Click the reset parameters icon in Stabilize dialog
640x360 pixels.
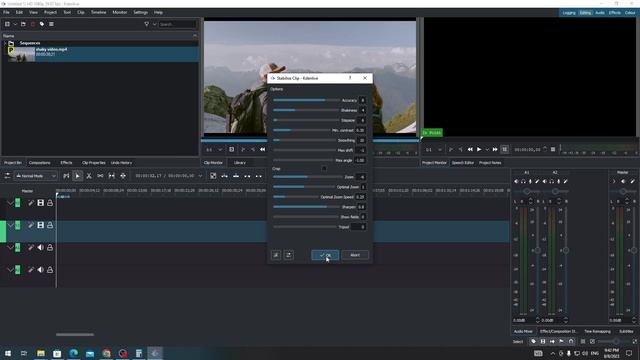pyautogui.click(x=289, y=255)
